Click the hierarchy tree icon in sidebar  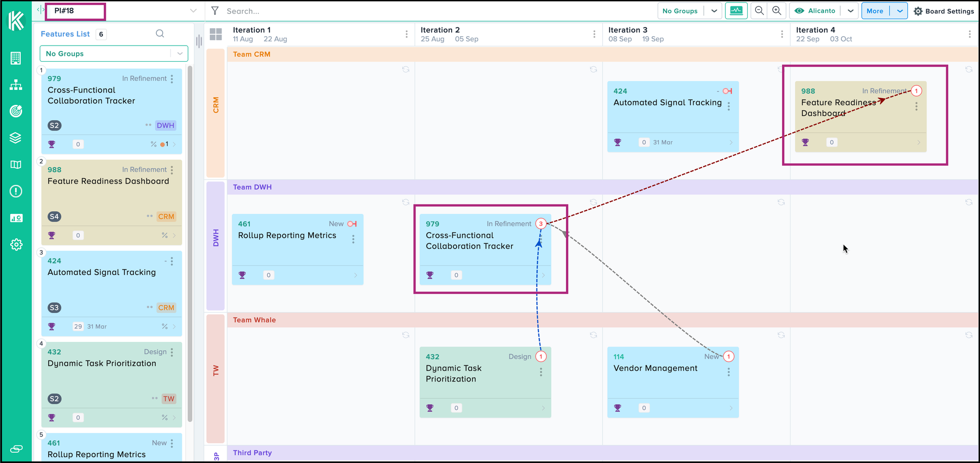tap(16, 85)
